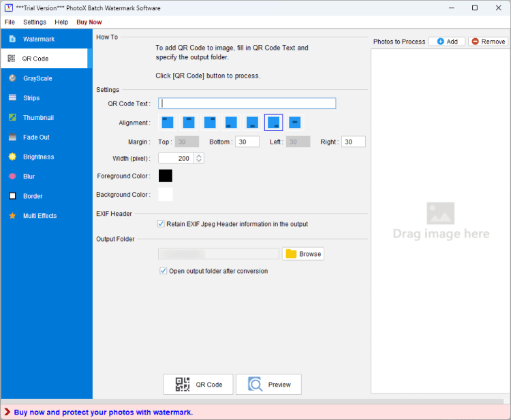The image size is (511, 420).
Task: Open the Settings menu
Action: click(35, 22)
